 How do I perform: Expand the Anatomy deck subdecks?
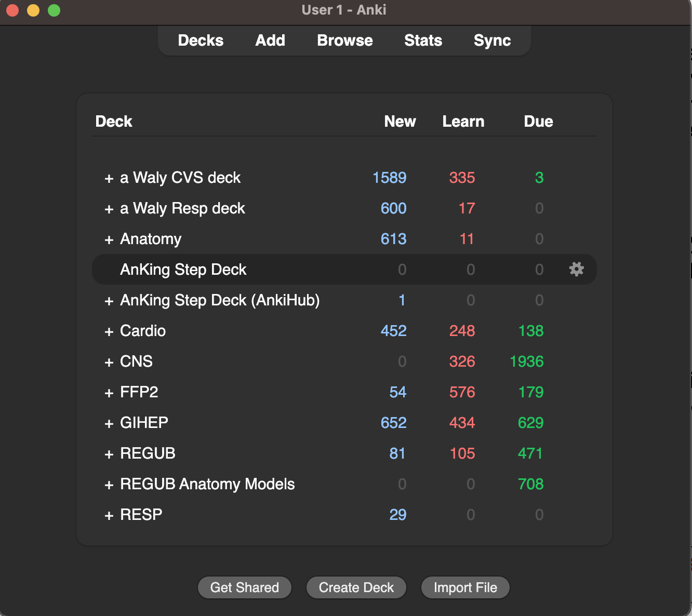(109, 240)
